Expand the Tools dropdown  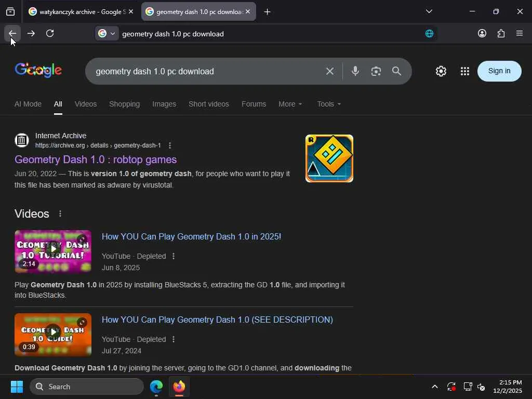click(x=328, y=104)
